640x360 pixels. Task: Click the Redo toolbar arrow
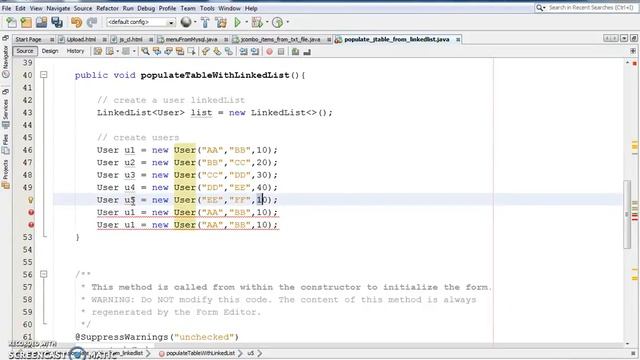(92, 22)
